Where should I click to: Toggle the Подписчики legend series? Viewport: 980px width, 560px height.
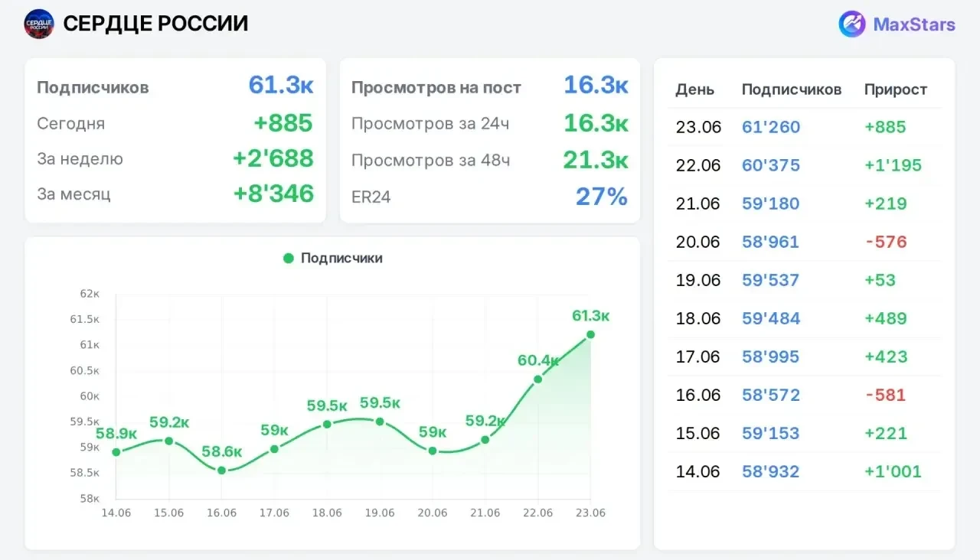[333, 259]
